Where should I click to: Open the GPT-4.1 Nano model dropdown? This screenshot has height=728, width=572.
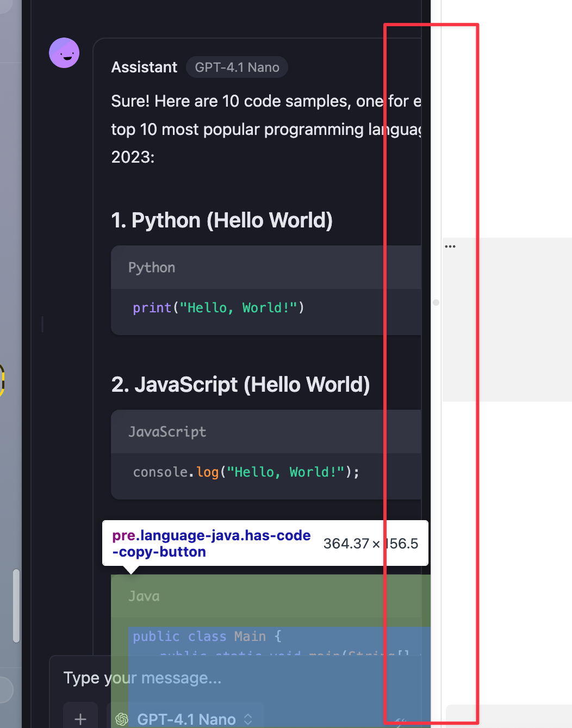pyautogui.click(x=185, y=718)
